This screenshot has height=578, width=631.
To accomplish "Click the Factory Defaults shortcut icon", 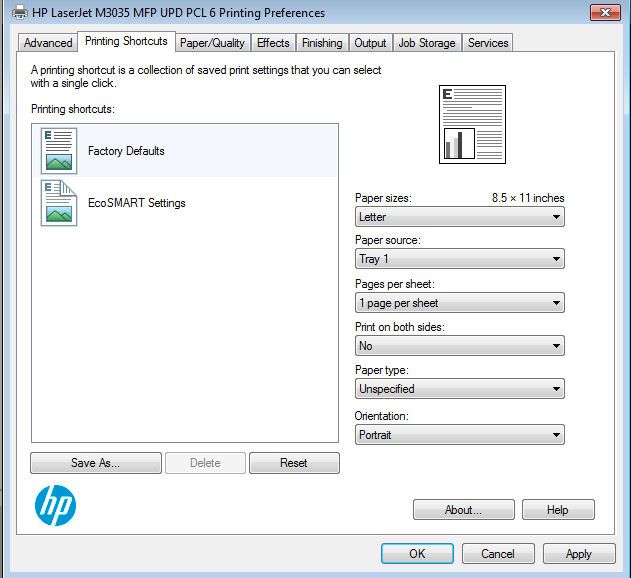I will pos(59,151).
